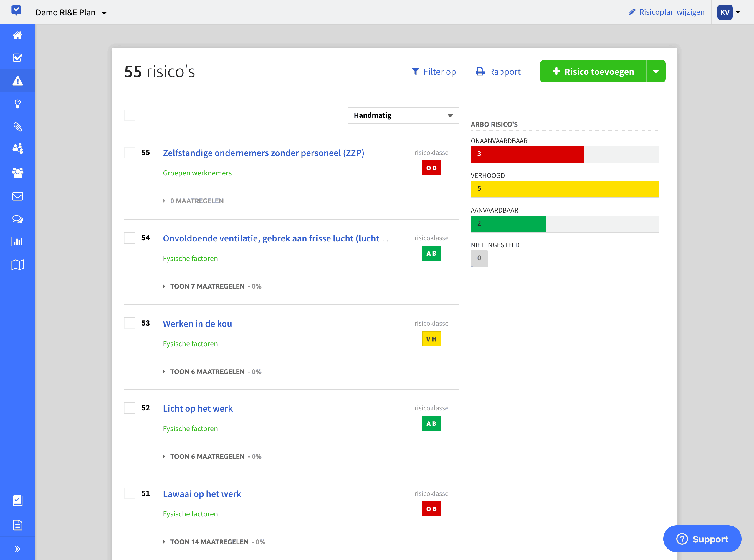Image resolution: width=754 pixels, height=560 pixels.
Task: Click the map icon in sidebar
Action: pyautogui.click(x=17, y=265)
